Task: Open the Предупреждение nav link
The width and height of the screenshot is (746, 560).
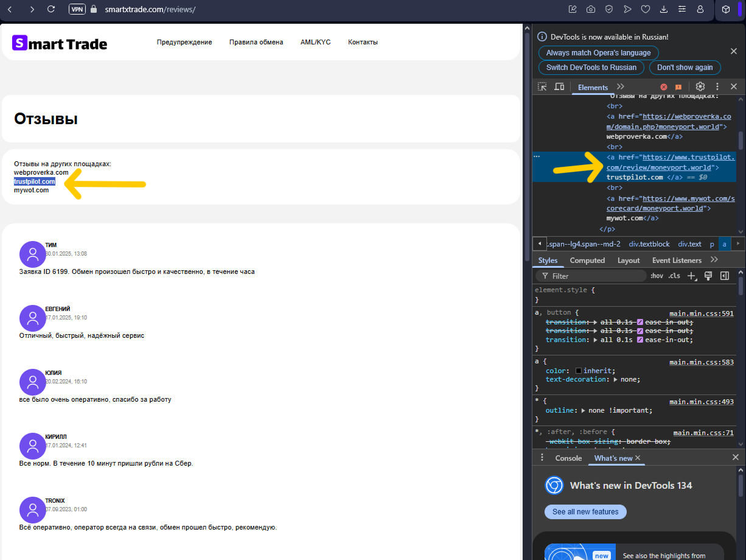Action: 184,42
